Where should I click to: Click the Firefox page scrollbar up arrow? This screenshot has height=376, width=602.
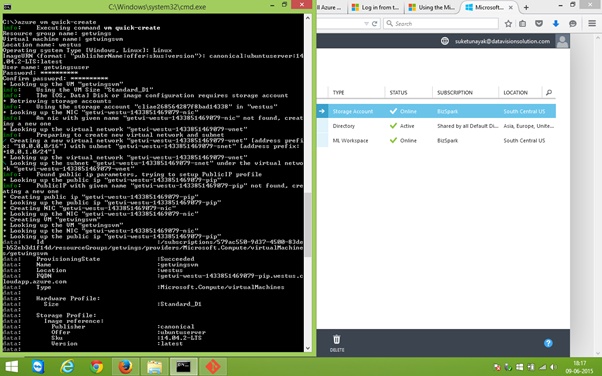click(598, 38)
